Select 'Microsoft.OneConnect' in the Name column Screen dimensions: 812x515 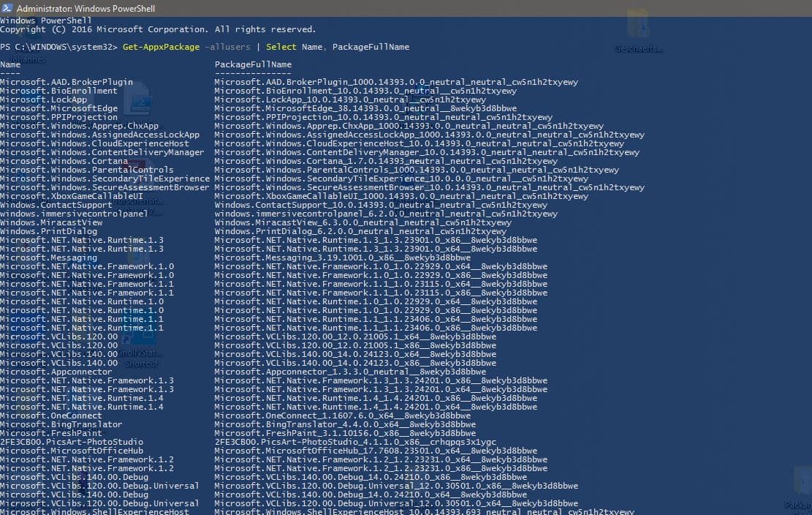click(x=51, y=416)
